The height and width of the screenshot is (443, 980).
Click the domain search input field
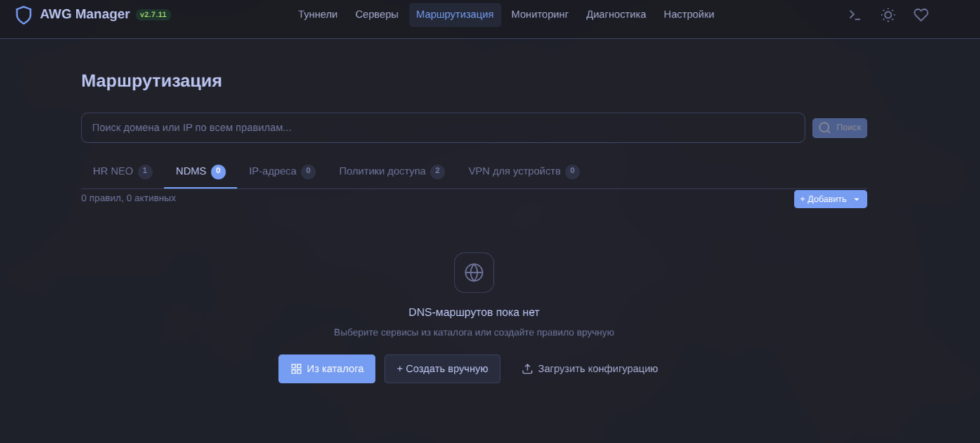pos(443,127)
